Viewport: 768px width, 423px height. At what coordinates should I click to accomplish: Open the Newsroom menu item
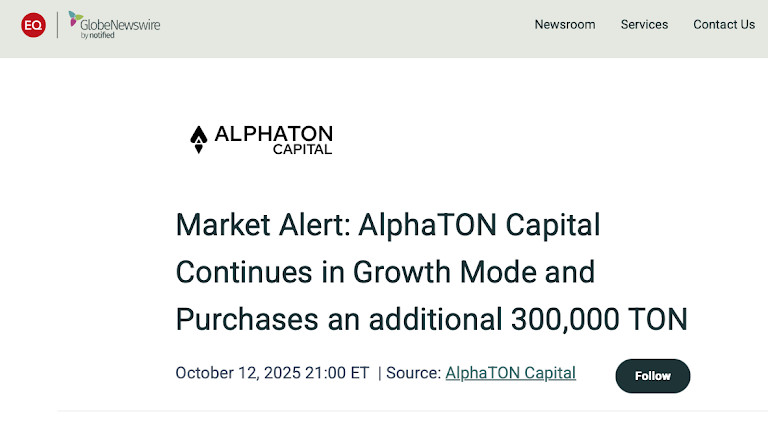pos(565,25)
